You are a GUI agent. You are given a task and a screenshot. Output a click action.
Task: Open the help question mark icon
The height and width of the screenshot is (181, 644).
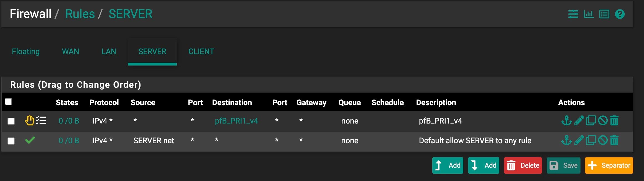click(x=620, y=14)
